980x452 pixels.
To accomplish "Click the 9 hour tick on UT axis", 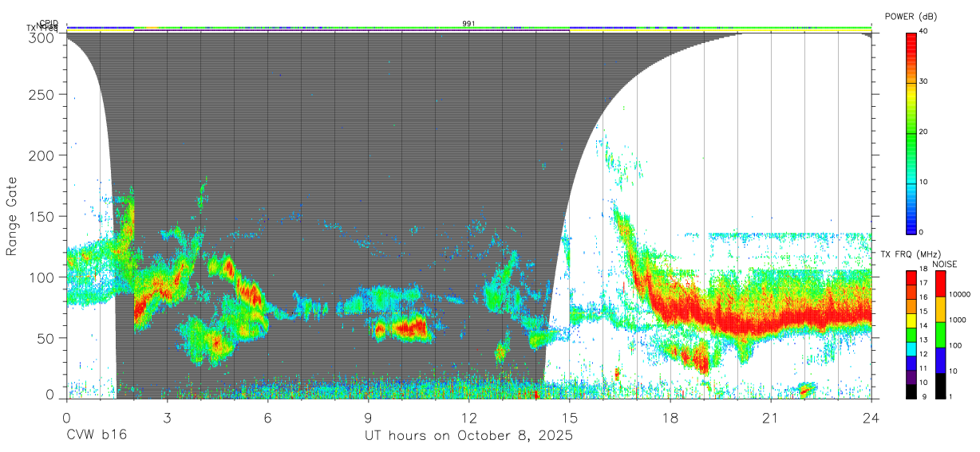I will pyautogui.click(x=369, y=418).
